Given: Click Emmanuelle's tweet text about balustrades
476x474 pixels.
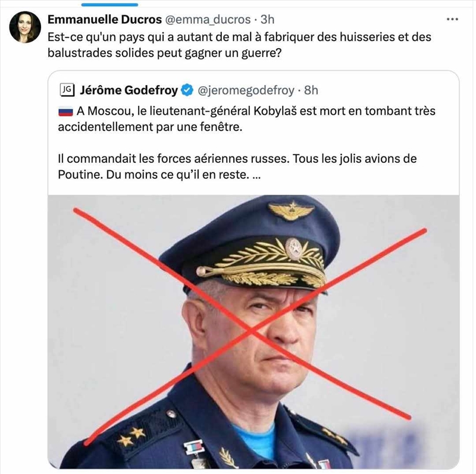Looking at the screenshot, I should point(240,45).
